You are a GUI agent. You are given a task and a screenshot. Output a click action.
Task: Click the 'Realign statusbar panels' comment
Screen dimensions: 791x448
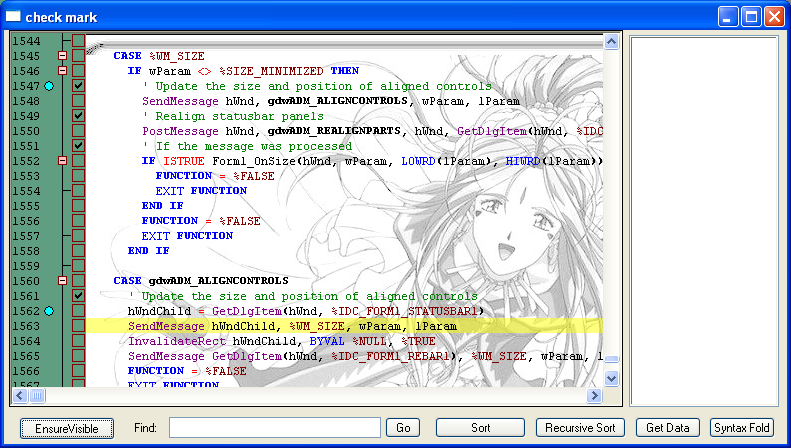pos(233,116)
